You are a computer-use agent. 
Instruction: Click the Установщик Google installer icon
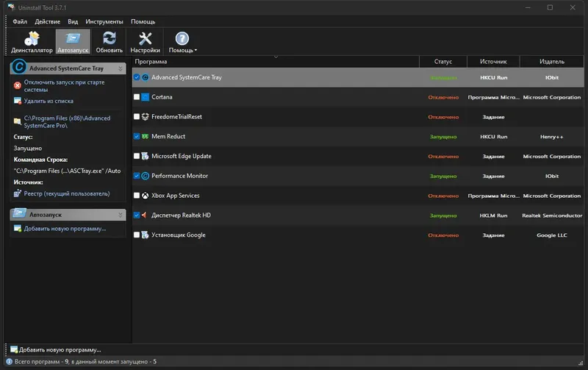(145, 235)
